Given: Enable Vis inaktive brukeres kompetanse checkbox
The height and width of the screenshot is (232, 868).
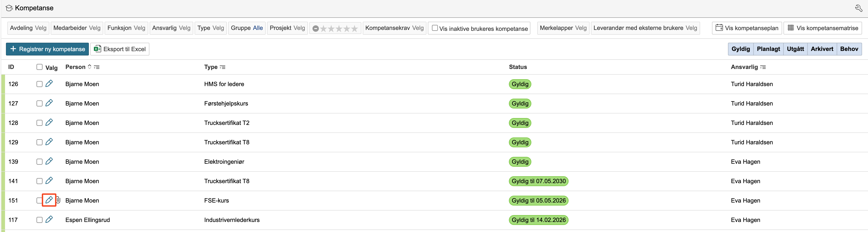Looking at the screenshot, I should click(x=435, y=28).
